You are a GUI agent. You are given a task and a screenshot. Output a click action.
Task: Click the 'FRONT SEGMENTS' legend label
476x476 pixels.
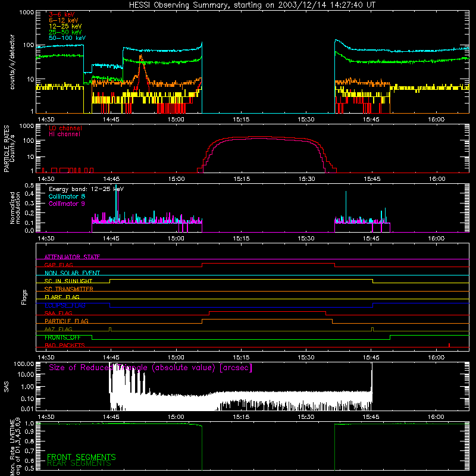pos(82,457)
